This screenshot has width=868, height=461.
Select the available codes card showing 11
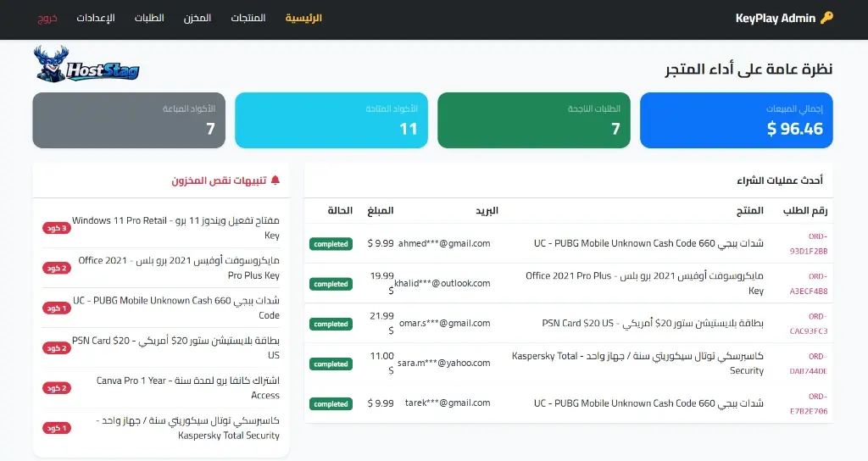(331, 120)
